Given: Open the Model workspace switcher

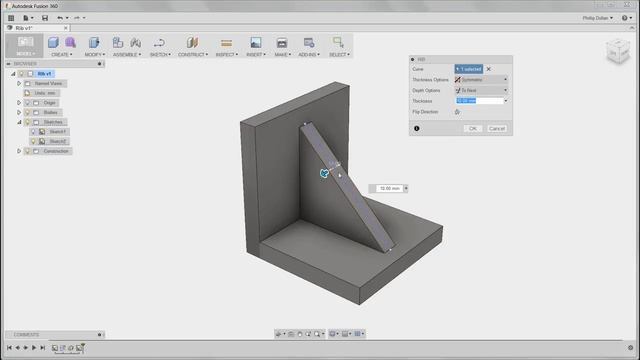Looking at the screenshot, I should pos(25,46).
